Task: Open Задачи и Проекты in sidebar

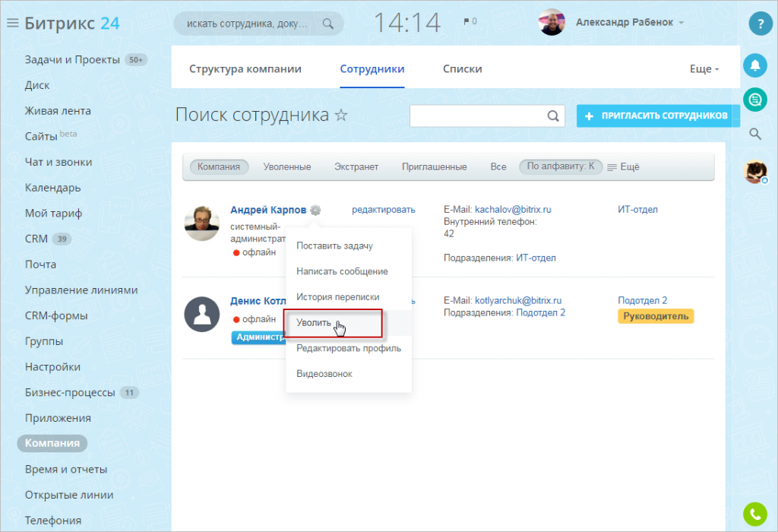Action: 72,59
